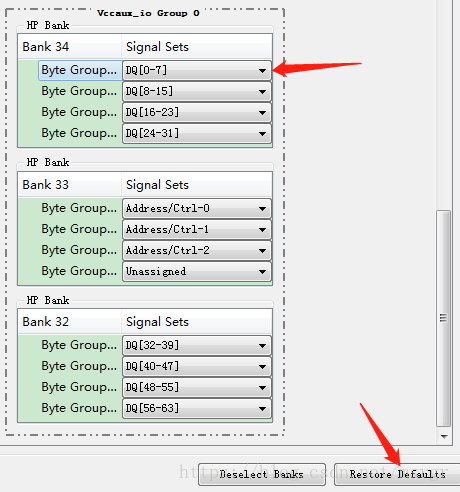The width and height of the screenshot is (460, 492).
Task: Click Signal Sets header of Bank 33
Action: click(x=197, y=185)
